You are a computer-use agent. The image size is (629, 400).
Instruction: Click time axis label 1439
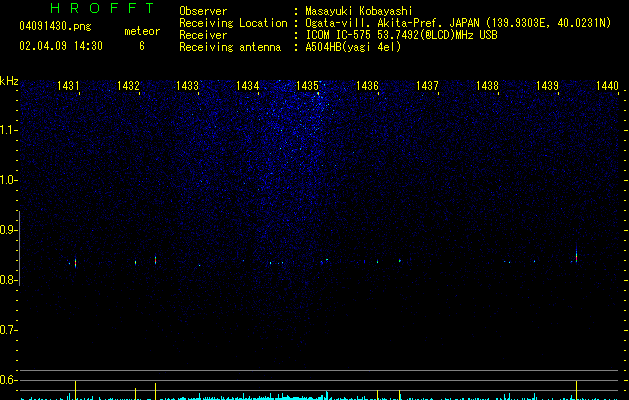coord(548,86)
